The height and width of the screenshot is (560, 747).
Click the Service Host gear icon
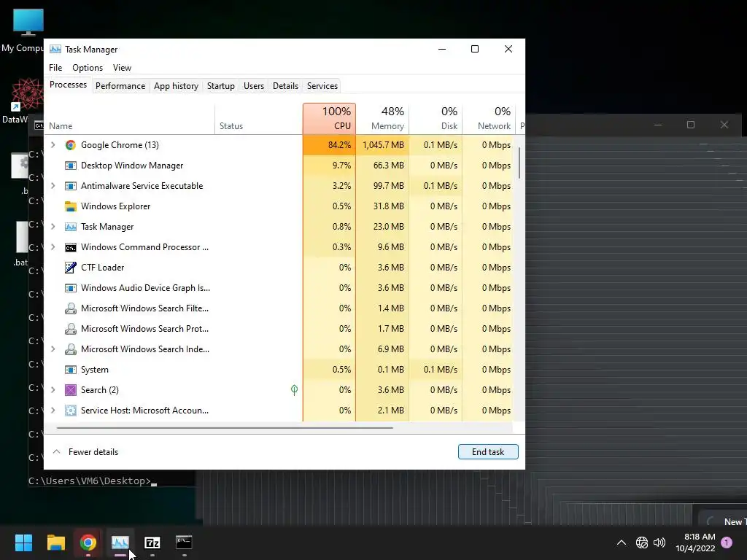pyautogui.click(x=71, y=411)
